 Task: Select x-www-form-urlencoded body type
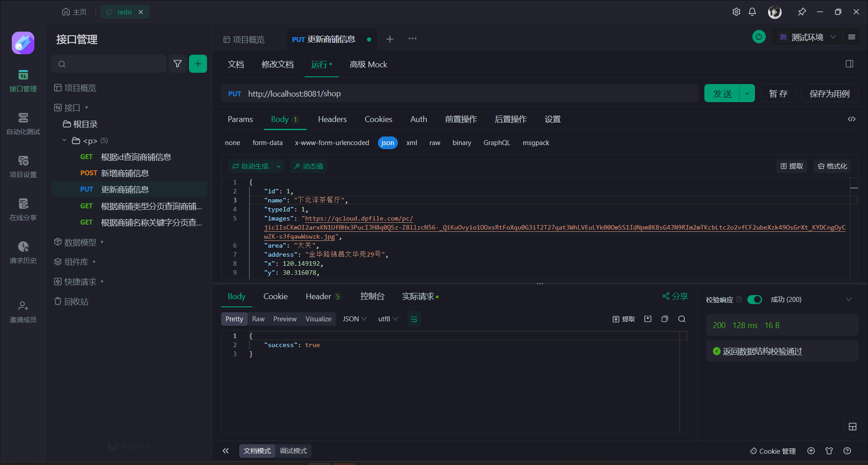(332, 143)
